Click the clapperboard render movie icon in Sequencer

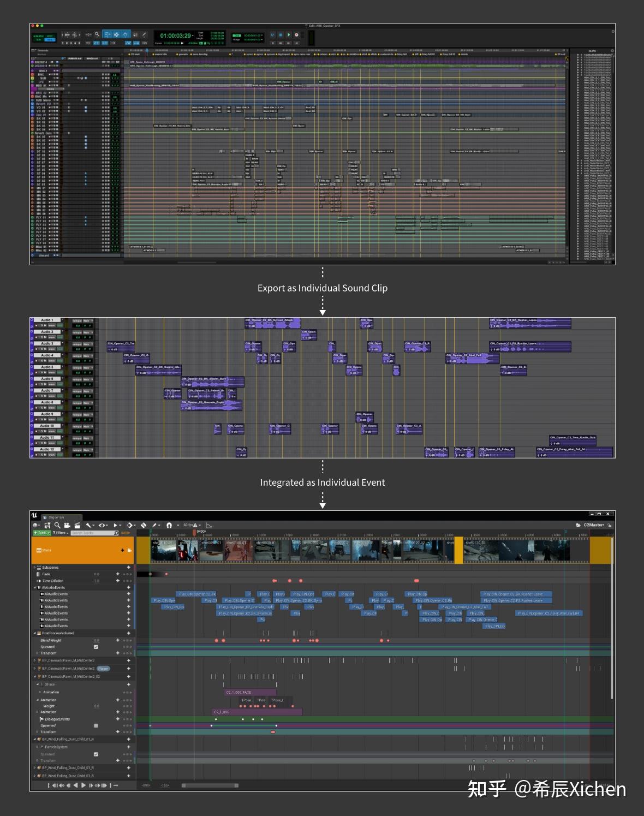[77, 526]
